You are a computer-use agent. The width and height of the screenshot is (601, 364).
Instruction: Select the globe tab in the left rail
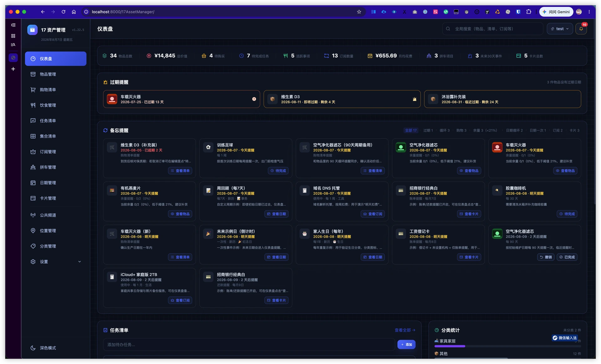pos(13,58)
